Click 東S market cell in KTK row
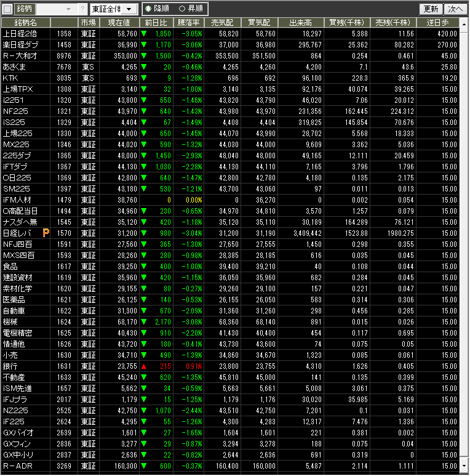 pos(88,78)
